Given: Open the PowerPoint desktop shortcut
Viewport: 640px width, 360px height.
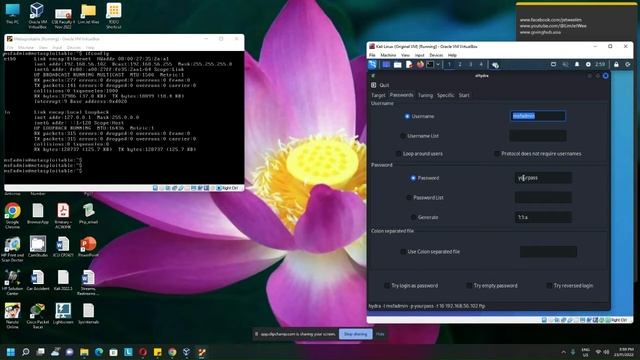Looking at the screenshot, I should (x=88, y=247).
